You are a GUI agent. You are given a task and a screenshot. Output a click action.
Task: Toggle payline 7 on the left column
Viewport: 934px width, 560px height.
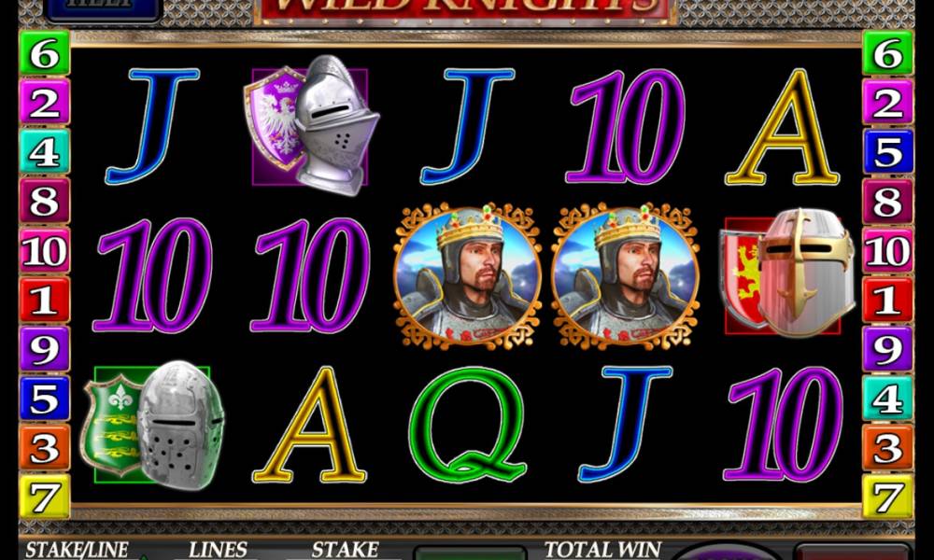(x=45, y=497)
